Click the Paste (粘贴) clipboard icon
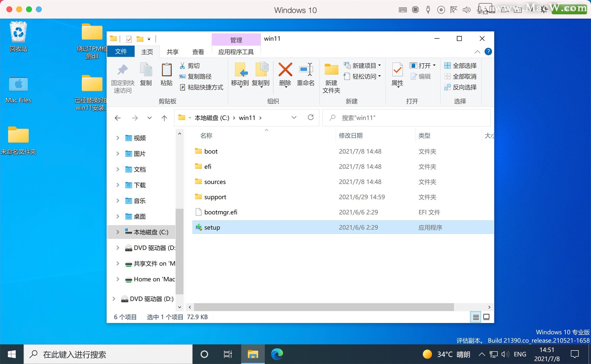Image resolution: width=591 pixels, height=364 pixels. [x=167, y=70]
